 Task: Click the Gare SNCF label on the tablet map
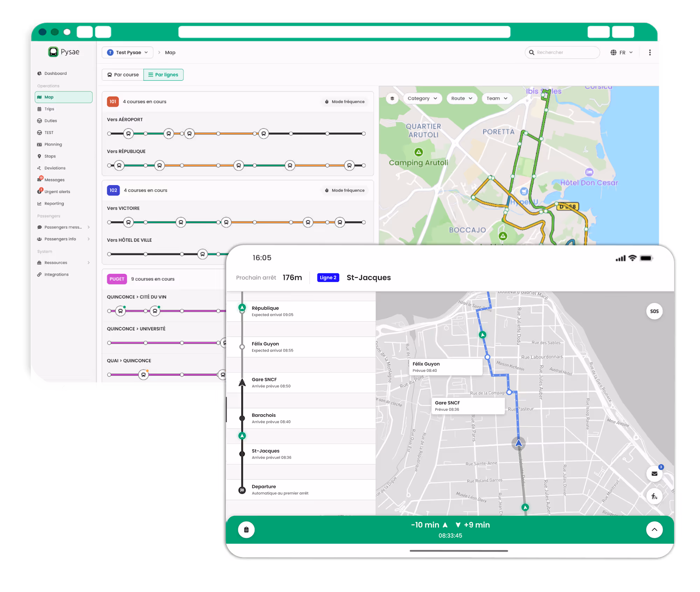coord(468,406)
